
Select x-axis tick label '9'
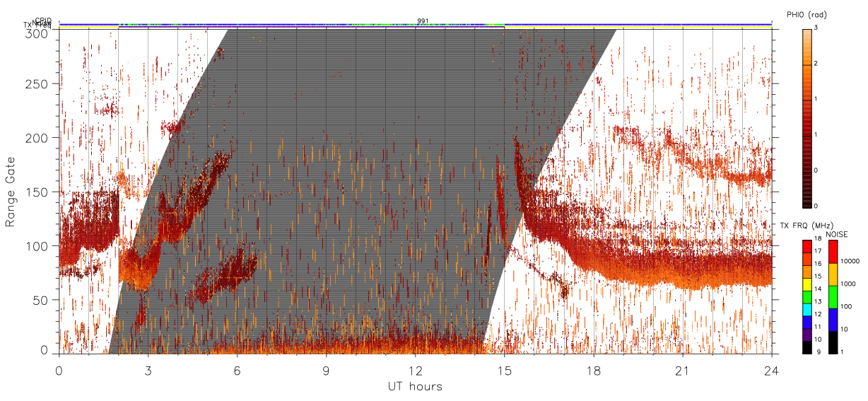(327, 370)
